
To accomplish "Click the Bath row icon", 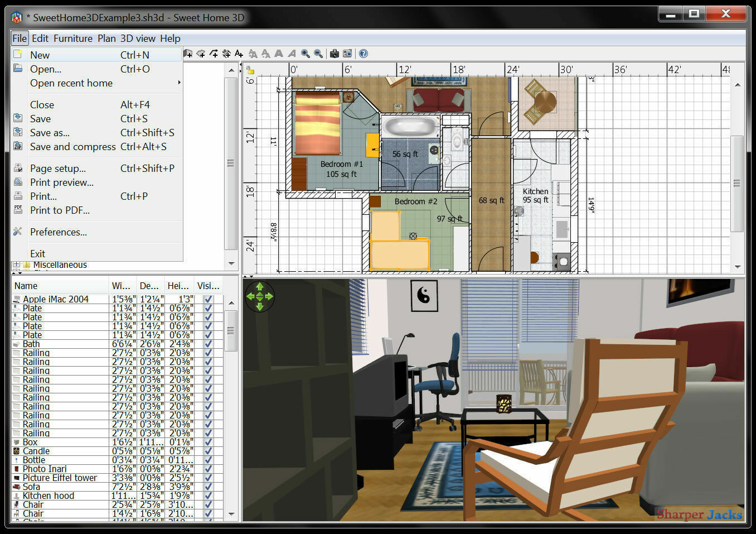I will coord(17,344).
